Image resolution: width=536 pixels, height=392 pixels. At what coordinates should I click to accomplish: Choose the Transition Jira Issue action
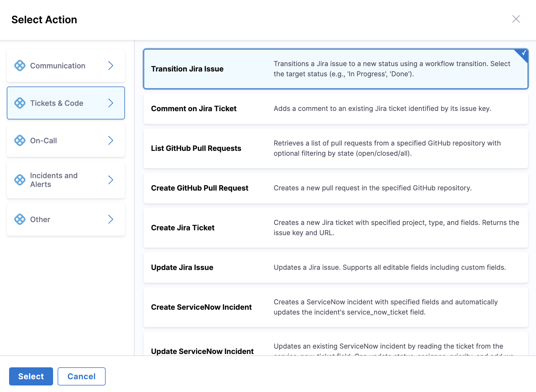point(336,69)
